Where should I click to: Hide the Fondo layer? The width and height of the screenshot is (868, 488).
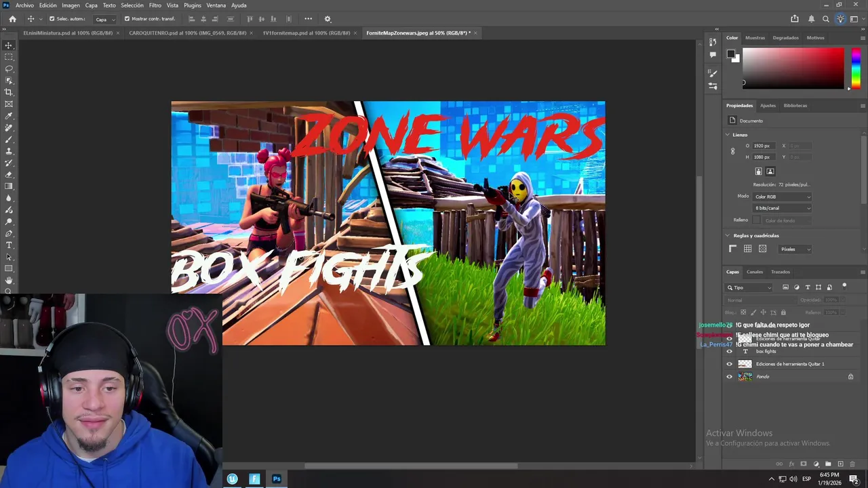tap(730, 377)
